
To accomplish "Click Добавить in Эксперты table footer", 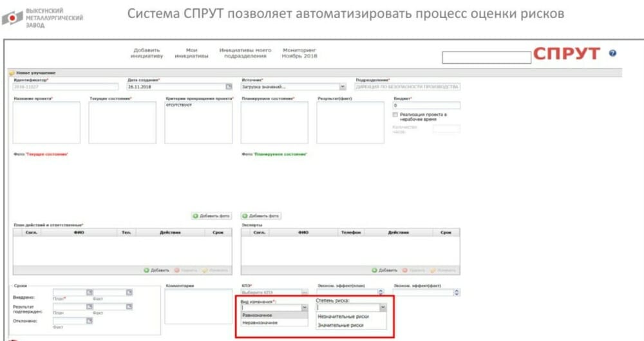I will [x=384, y=270].
